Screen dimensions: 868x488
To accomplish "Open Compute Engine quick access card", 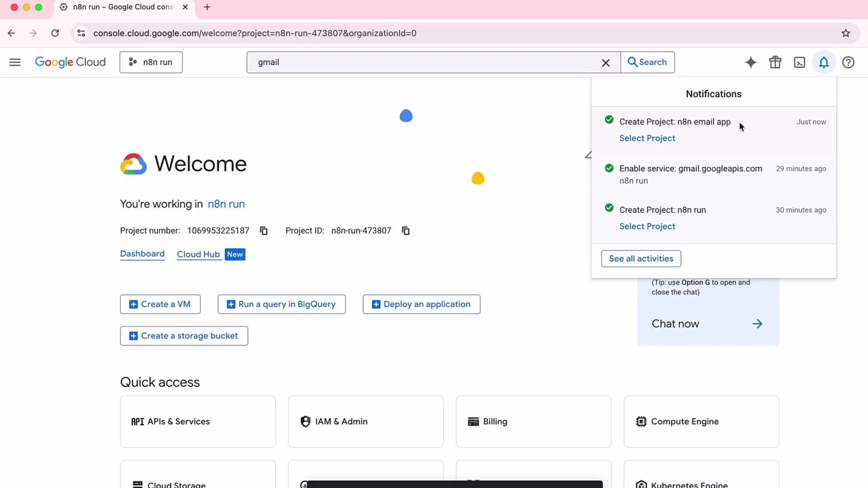I will click(x=701, y=422).
